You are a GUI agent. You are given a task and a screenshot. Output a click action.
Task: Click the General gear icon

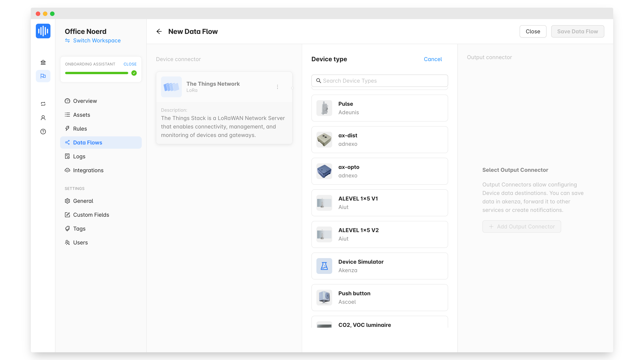coord(67,201)
